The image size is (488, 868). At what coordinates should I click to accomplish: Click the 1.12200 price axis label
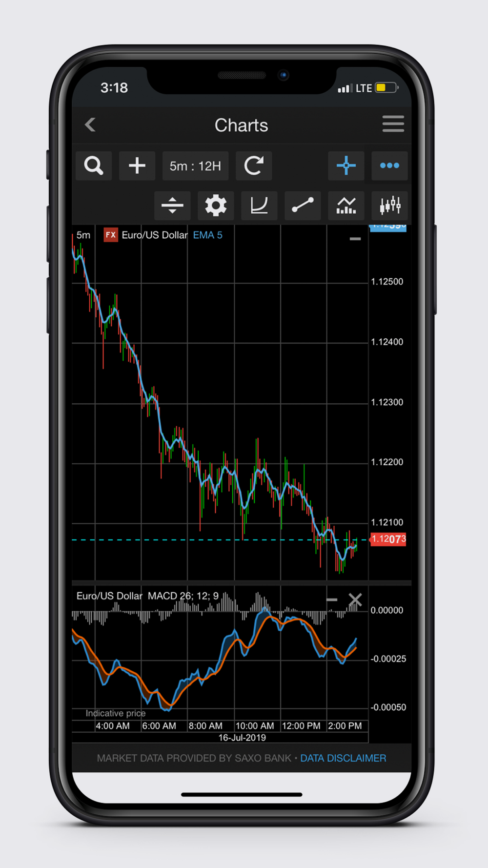pyautogui.click(x=387, y=462)
